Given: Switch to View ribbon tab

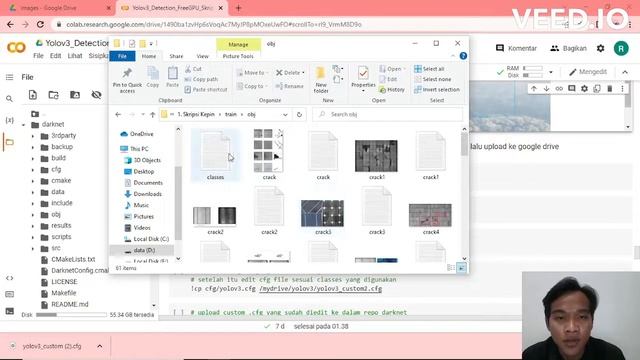Looking at the screenshot, I should tap(202, 56).
